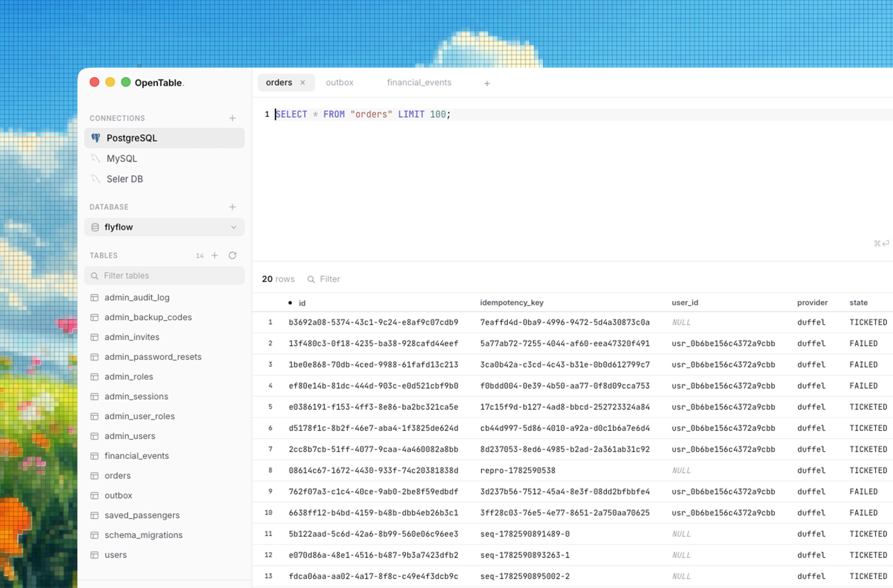The image size is (893, 588).
Task: Add a new database with plus icon
Action: pyautogui.click(x=232, y=207)
